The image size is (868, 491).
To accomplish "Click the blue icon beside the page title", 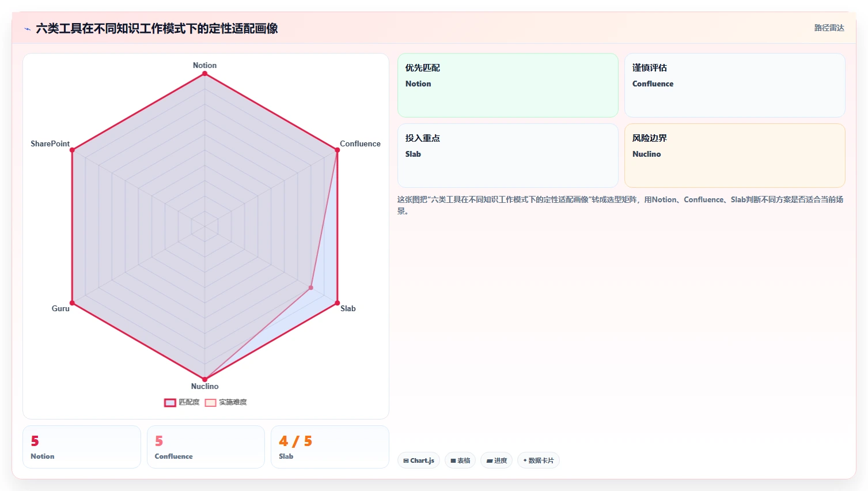I will tap(27, 29).
